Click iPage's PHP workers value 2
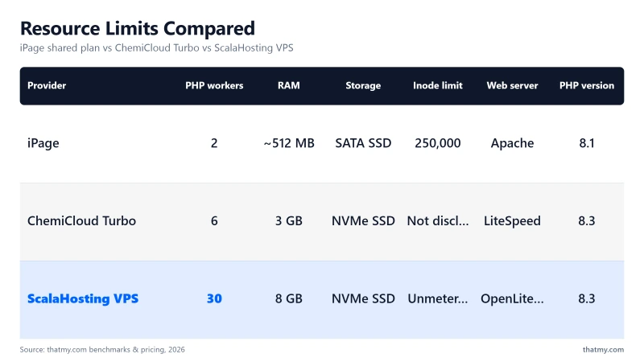Image resolution: width=644 pixels, height=362 pixels. pos(214,143)
